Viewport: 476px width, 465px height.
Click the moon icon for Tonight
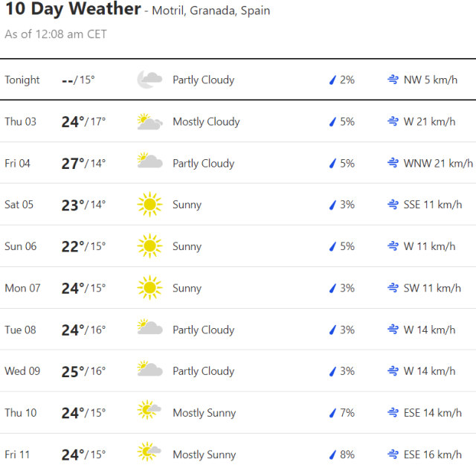(149, 80)
